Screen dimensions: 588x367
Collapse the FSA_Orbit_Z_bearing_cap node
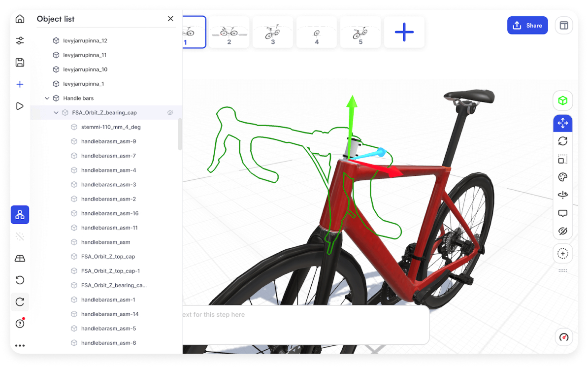click(x=56, y=113)
